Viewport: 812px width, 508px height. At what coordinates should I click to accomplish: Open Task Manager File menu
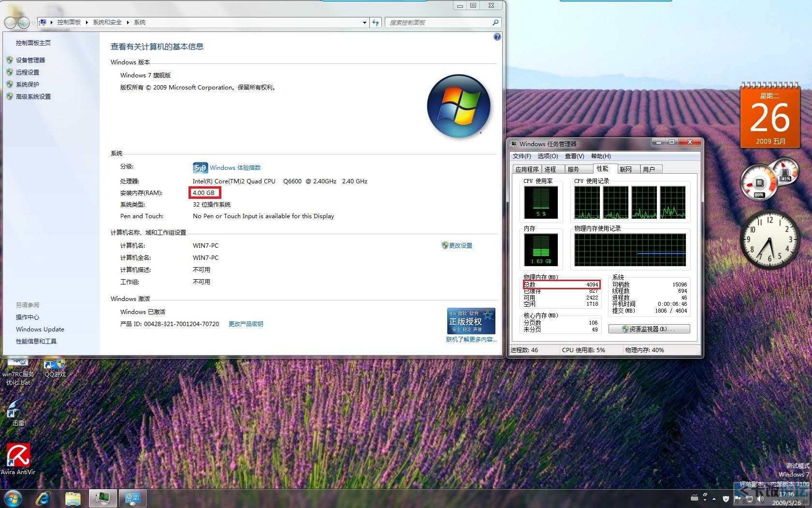(522, 156)
